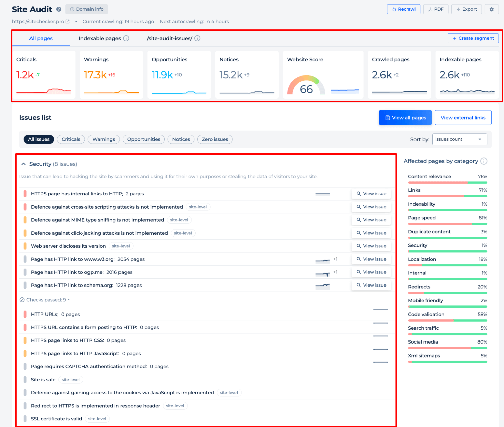The image size is (504, 427).
Task: Click the Page speed 81% progress bar
Action: pyautogui.click(x=448, y=224)
